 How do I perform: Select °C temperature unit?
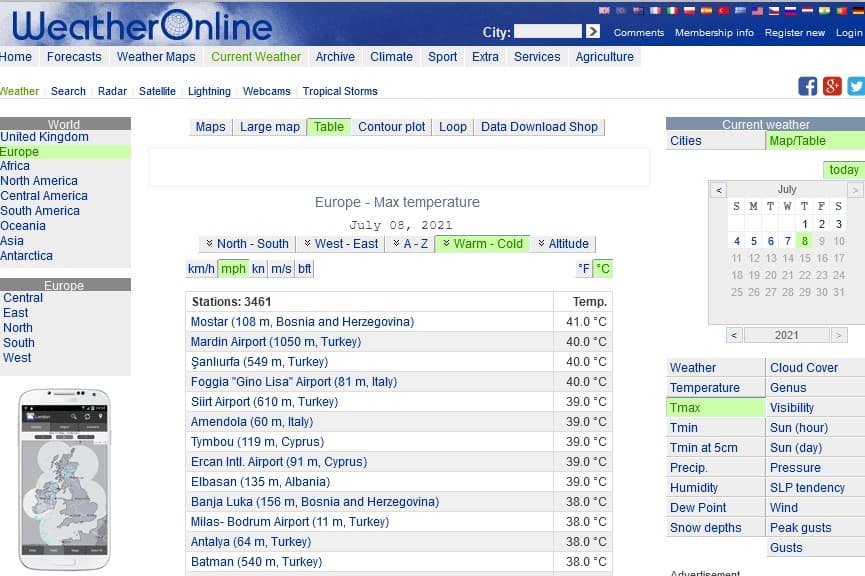(603, 269)
